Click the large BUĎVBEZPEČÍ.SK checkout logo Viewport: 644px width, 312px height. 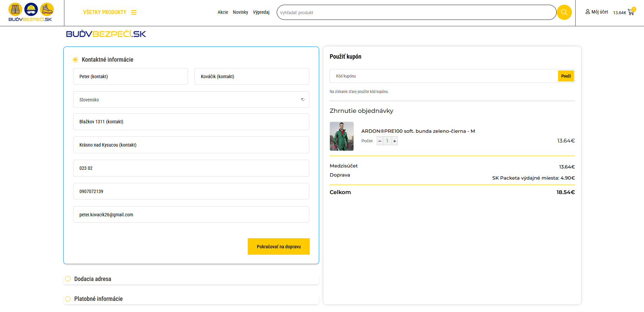click(x=106, y=34)
